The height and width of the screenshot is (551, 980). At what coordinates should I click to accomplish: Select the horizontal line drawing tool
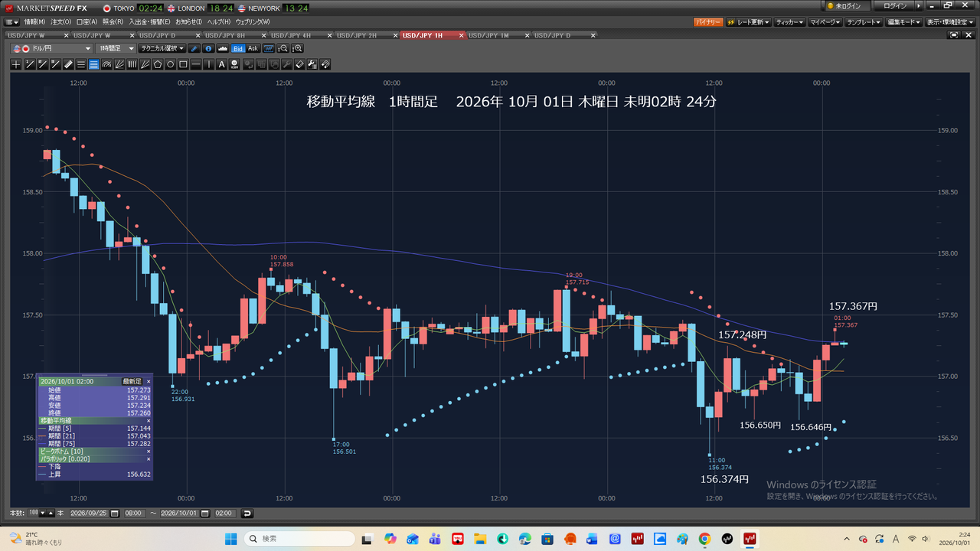tap(196, 65)
